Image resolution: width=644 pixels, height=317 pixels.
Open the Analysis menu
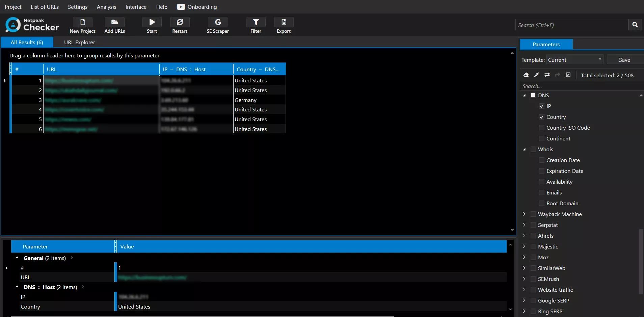pyautogui.click(x=106, y=7)
